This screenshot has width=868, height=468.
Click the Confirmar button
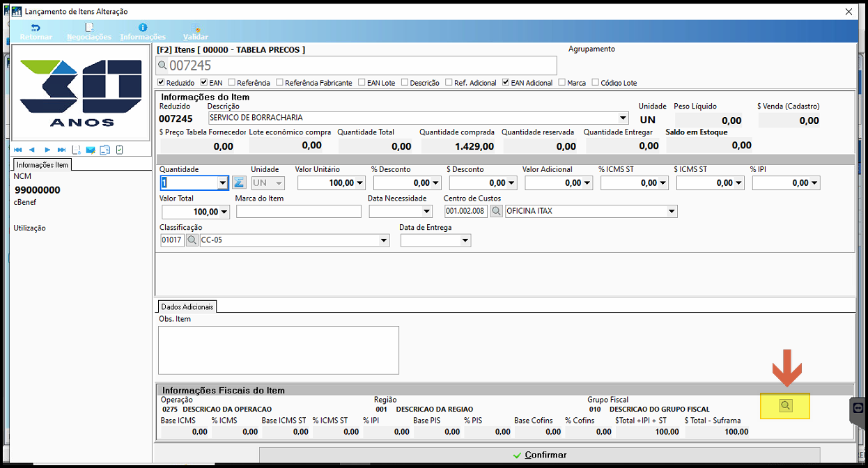tap(538, 455)
